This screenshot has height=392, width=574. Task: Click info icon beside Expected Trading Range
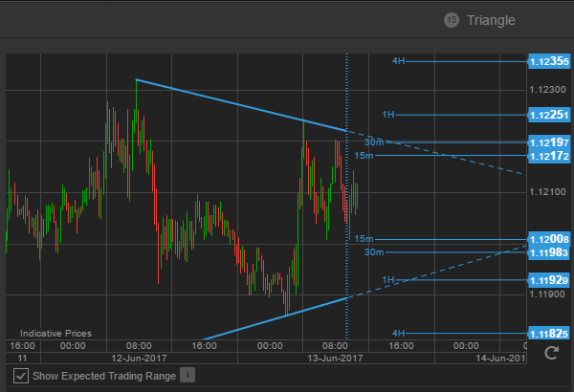pyautogui.click(x=188, y=376)
